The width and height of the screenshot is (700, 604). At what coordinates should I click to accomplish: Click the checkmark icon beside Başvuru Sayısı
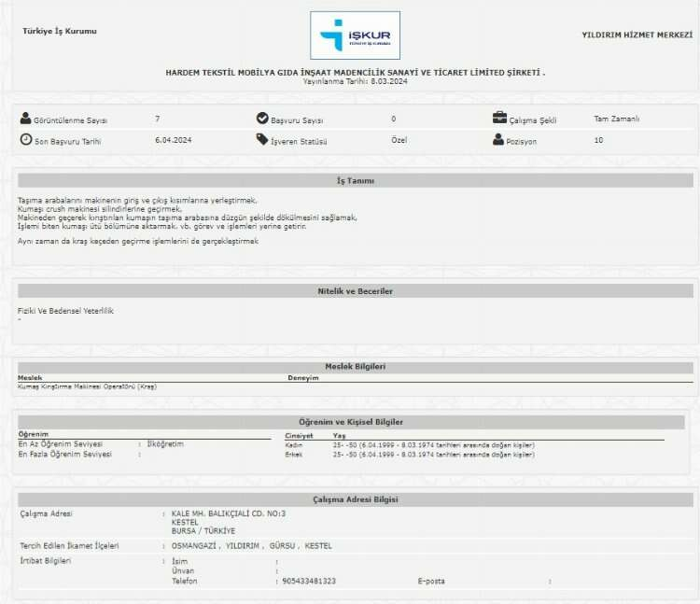(x=262, y=119)
